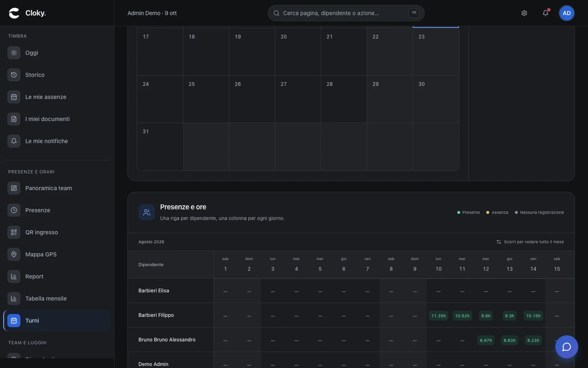
Task: Click the Cloky logo icon
Action: click(x=14, y=13)
